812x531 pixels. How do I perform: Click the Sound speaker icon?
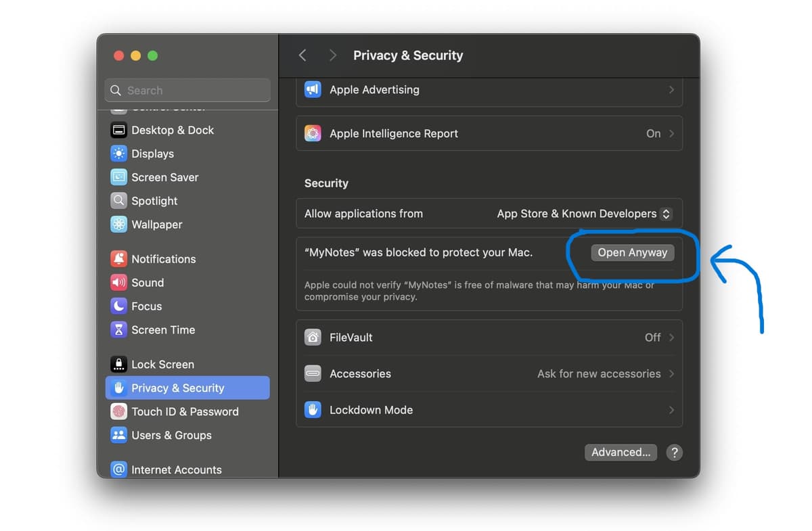tap(118, 283)
